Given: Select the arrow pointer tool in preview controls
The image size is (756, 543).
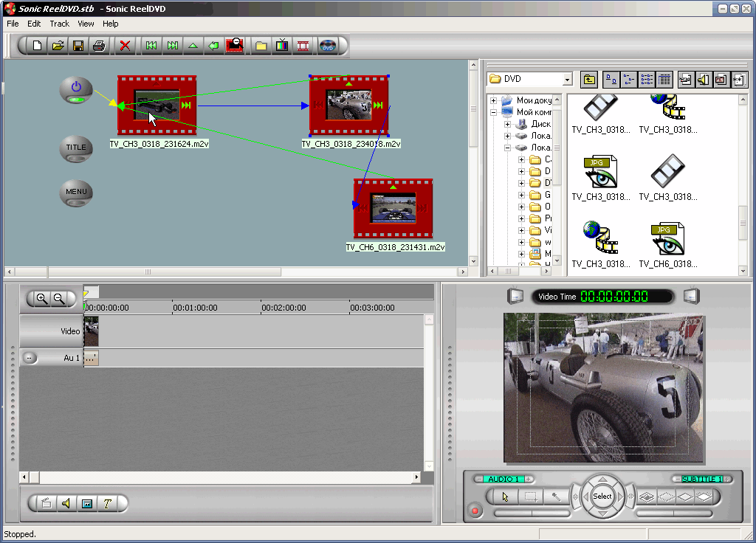Looking at the screenshot, I should click(x=505, y=497).
